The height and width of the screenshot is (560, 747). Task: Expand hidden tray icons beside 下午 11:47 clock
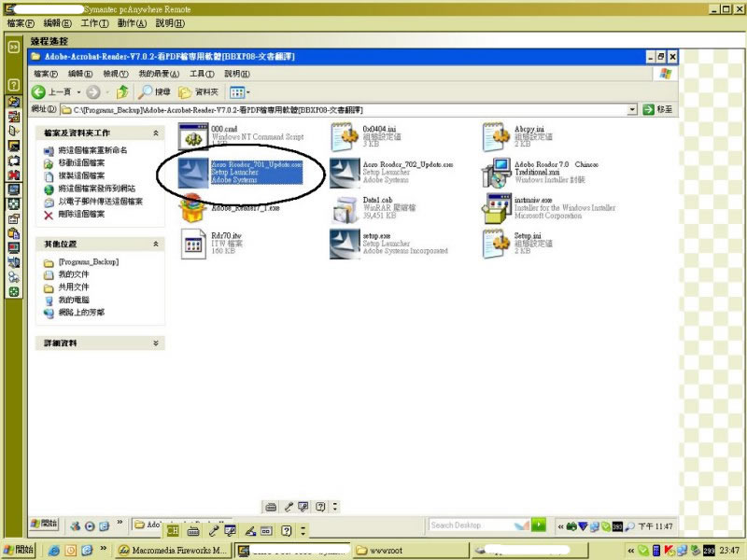tap(561, 526)
